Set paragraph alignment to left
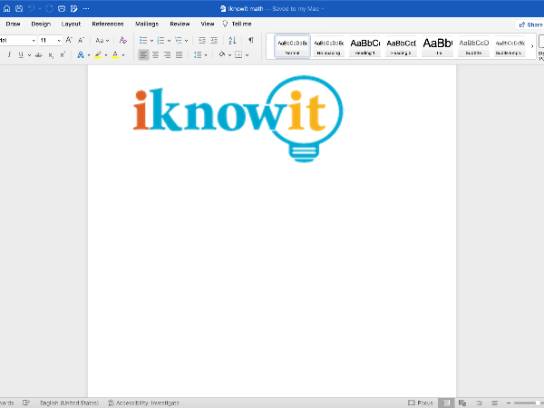This screenshot has width=544, height=408. pos(143,55)
